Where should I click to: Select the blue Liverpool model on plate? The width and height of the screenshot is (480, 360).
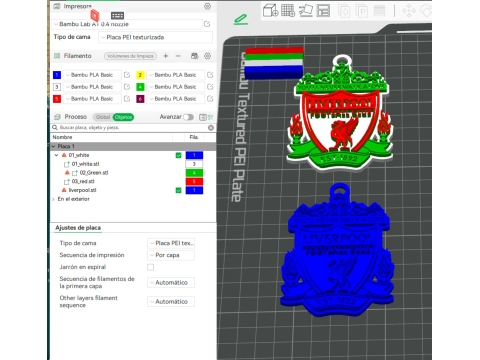pyautogui.click(x=337, y=250)
